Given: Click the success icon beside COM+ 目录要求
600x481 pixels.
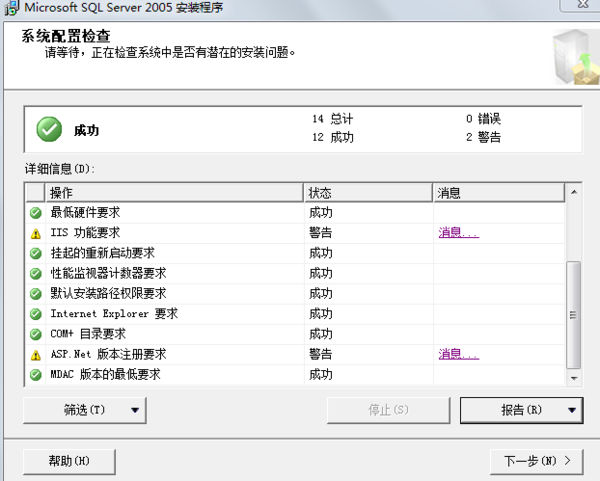Looking at the screenshot, I should pos(36,334).
